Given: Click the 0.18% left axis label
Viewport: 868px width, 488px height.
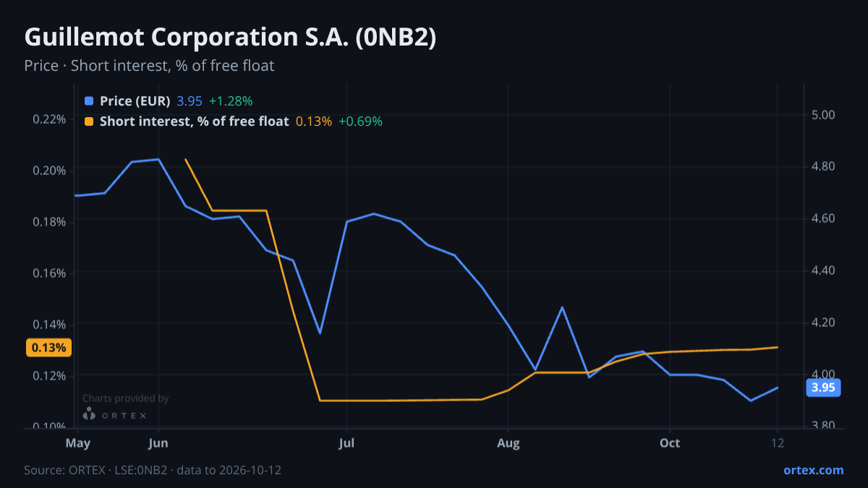Looking at the screenshot, I should (49, 222).
